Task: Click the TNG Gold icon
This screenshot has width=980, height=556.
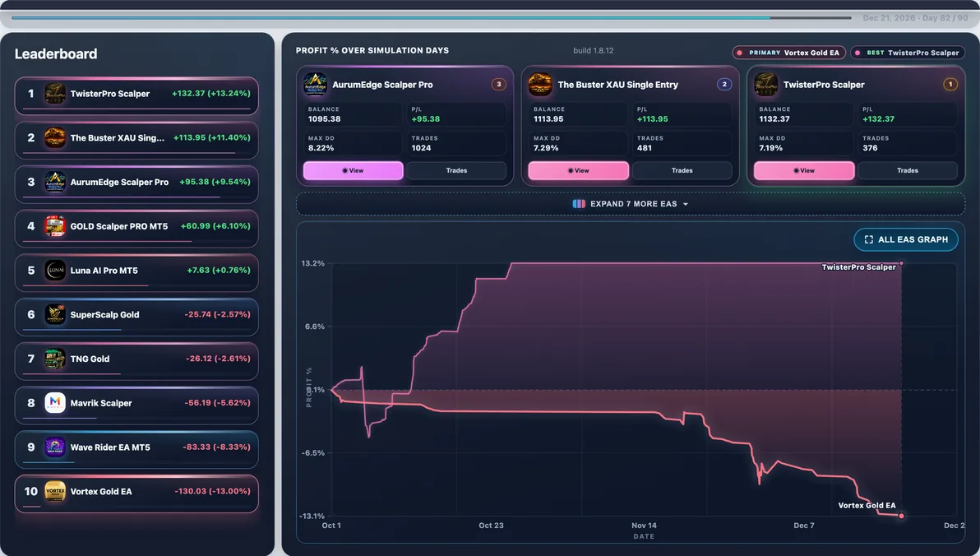Action: click(x=55, y=359)
